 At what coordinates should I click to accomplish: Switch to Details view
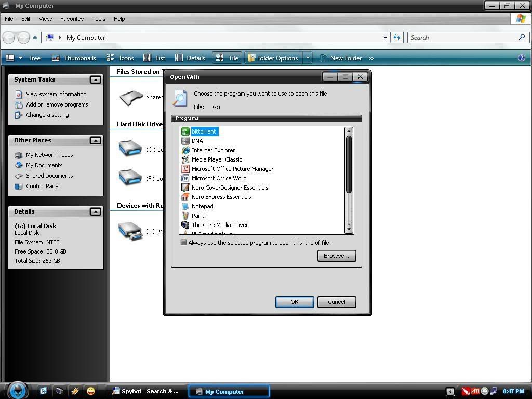(190, 58)
